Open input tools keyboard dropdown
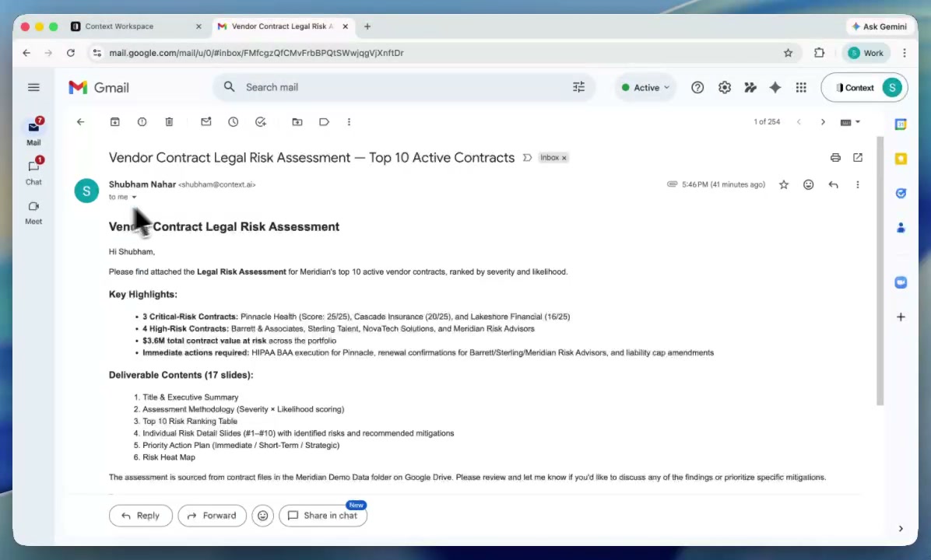Image resolution: width=931 pixels, height=560 pixels. click(x=850, y=122)
